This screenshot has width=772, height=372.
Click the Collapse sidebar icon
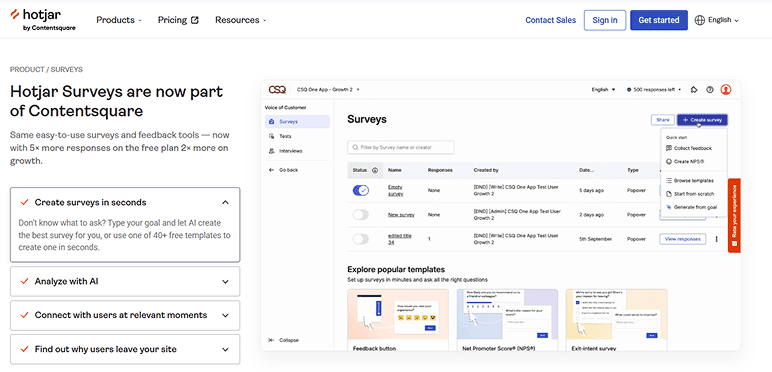tap(271, 340)
